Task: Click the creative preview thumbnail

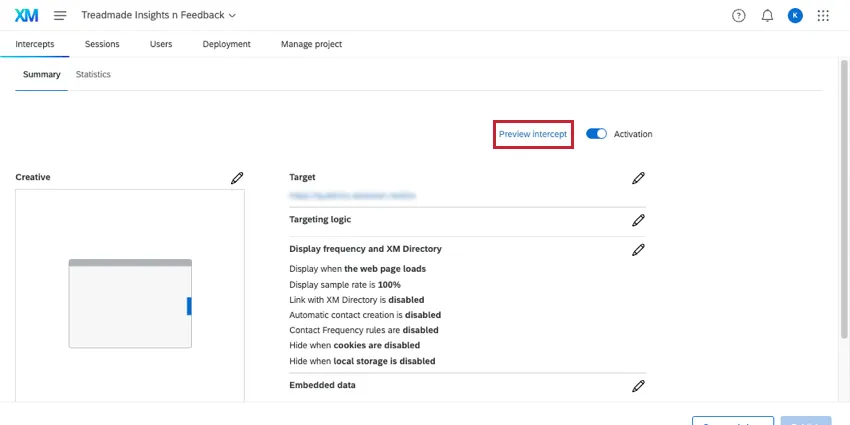Action: tap(130, 304)
